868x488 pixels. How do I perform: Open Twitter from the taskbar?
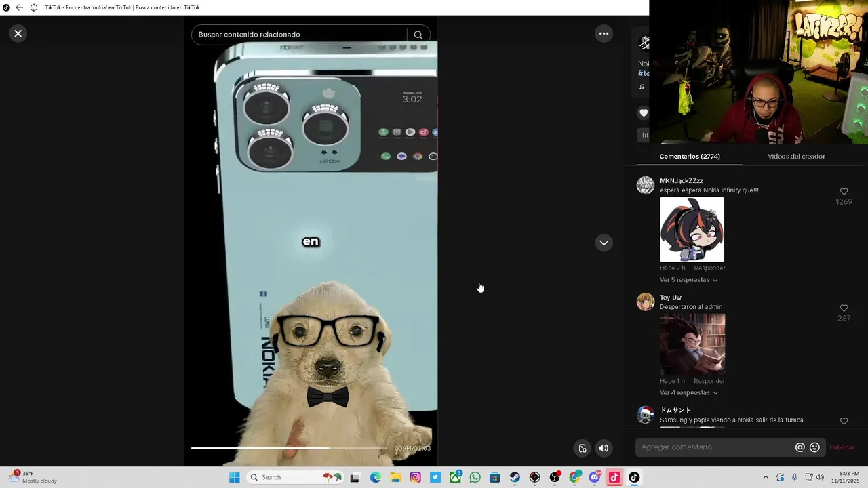(435, 478)
